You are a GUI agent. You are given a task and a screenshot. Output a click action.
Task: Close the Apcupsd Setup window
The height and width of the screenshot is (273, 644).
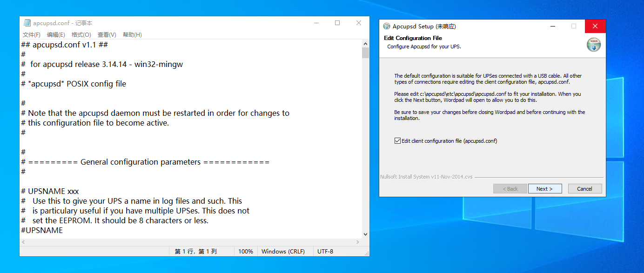pyautogui.click(x=595, y=27)
